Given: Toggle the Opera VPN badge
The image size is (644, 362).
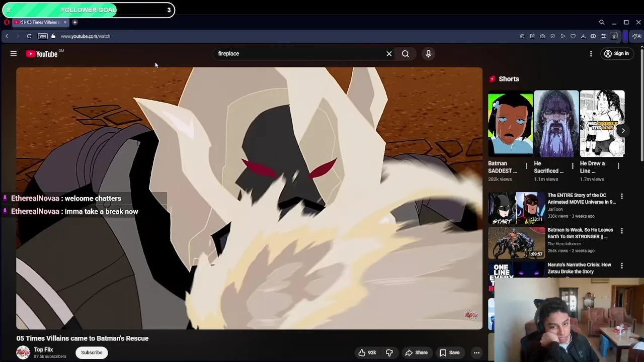Looking at the screenshot, I should coord(43,36).
